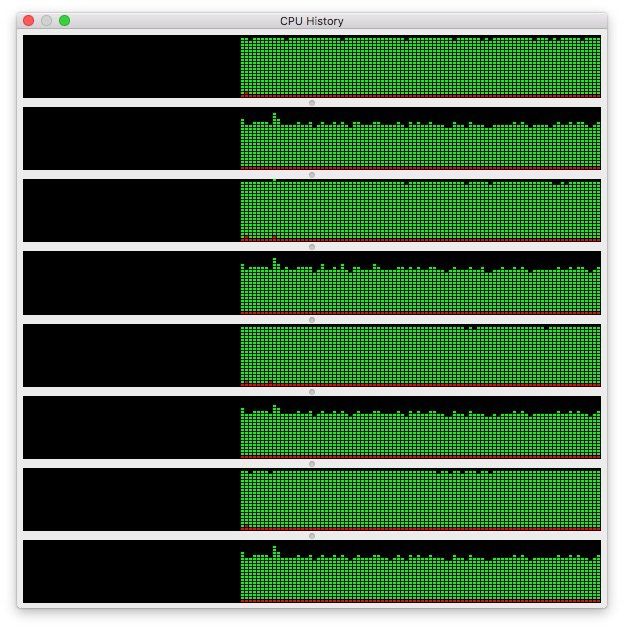Click the divider handle between second and third graphs

pyautogui.click(x=312, y=174)
